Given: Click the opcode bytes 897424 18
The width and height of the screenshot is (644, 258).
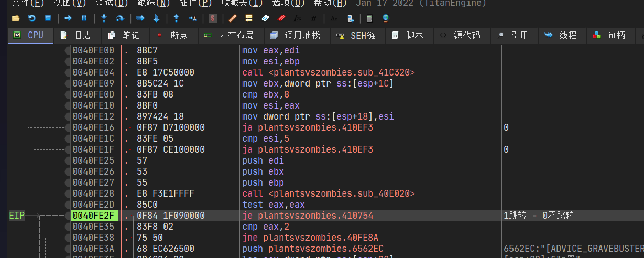Looking at the screenshot, I should (x=160, y=116).
